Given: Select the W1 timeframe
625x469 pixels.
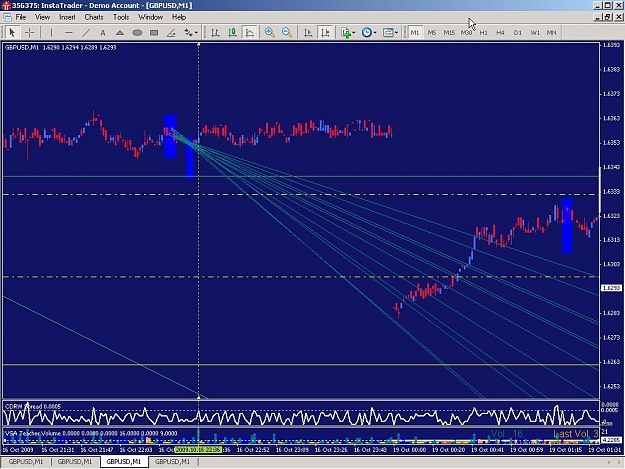Looking at the screenshot, I should coord(535,33).
